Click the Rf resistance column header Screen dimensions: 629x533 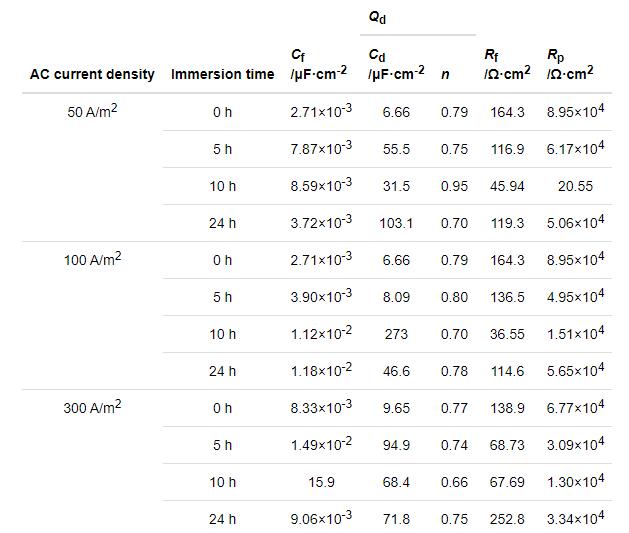[506, 64]
